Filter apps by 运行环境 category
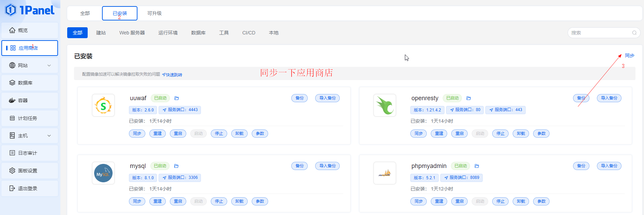Screen dimensions: 644x215 point(168,33)
